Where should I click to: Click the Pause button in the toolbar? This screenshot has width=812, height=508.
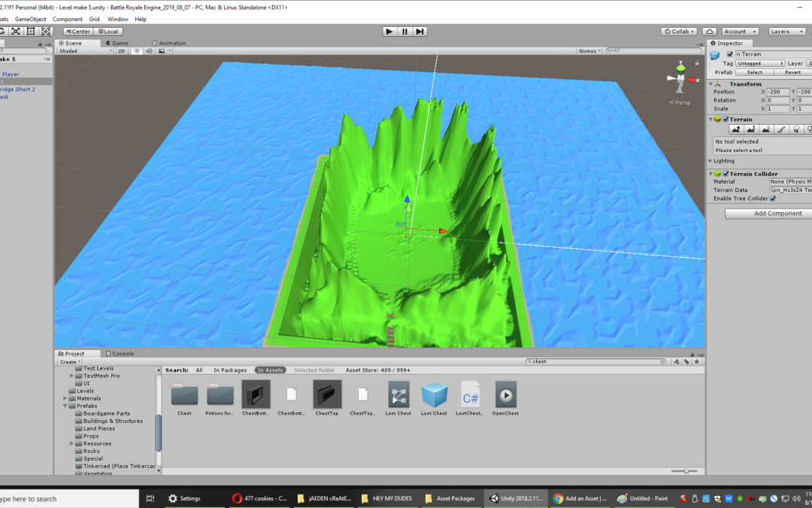pyautogui.click(x=405, y=32)
